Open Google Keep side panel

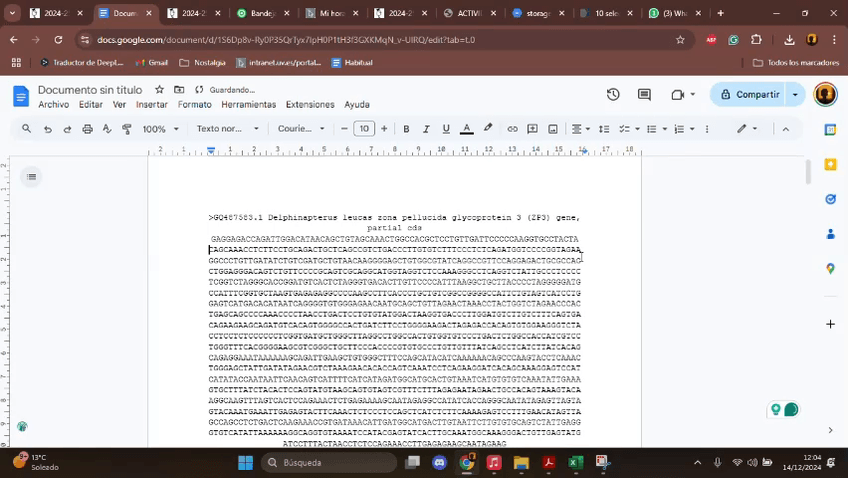[x=830, y=164]
